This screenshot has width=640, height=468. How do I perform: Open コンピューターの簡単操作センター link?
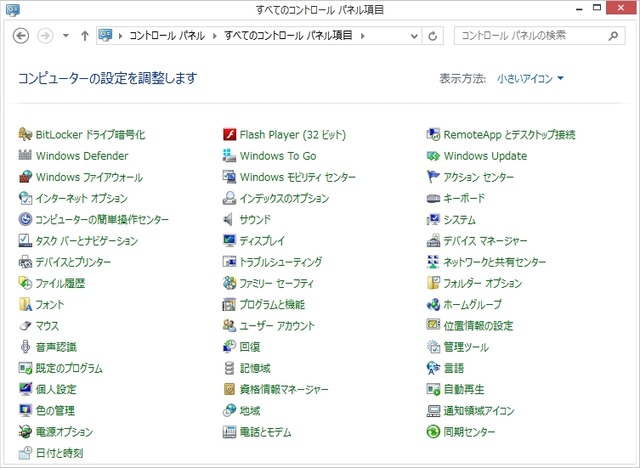point(102,219)
